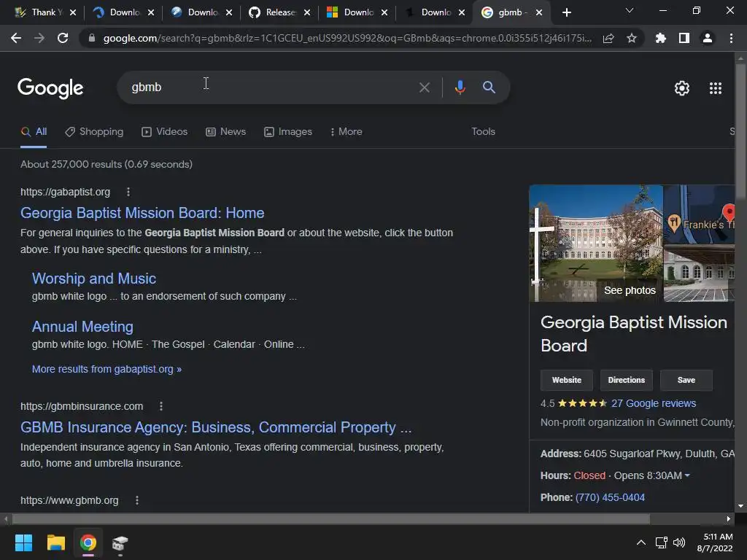
Task: Open More results from gabaptist.org
Action: click(x=107, y=369)
